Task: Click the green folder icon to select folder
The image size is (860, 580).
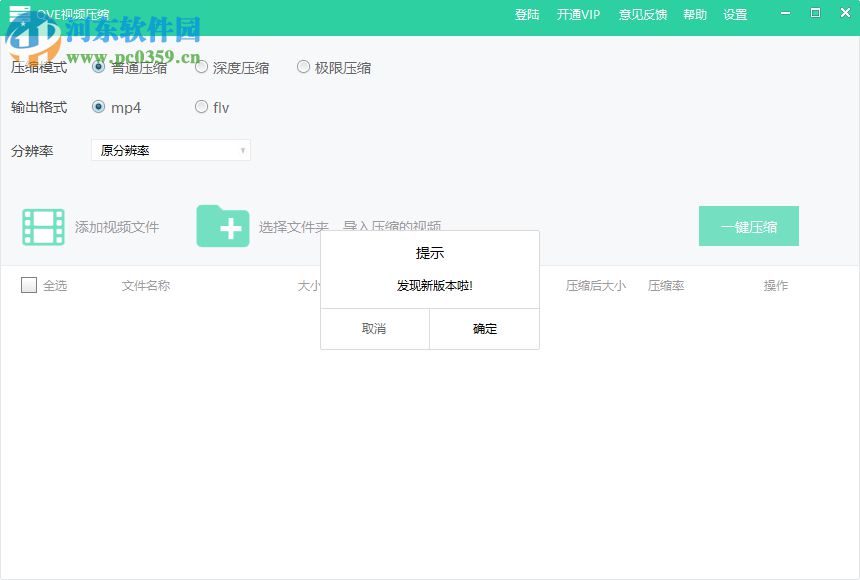Action: [223, 226]
